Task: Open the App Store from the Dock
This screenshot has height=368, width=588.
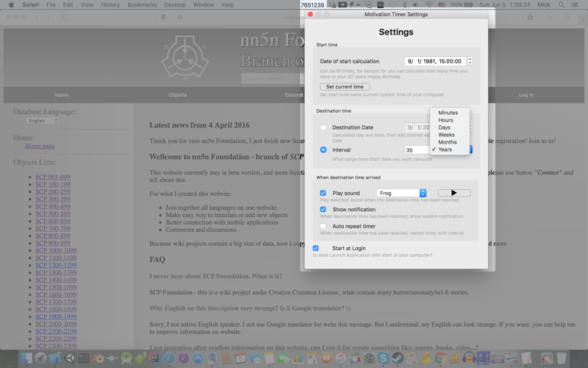Action: [x=198, y=358]
